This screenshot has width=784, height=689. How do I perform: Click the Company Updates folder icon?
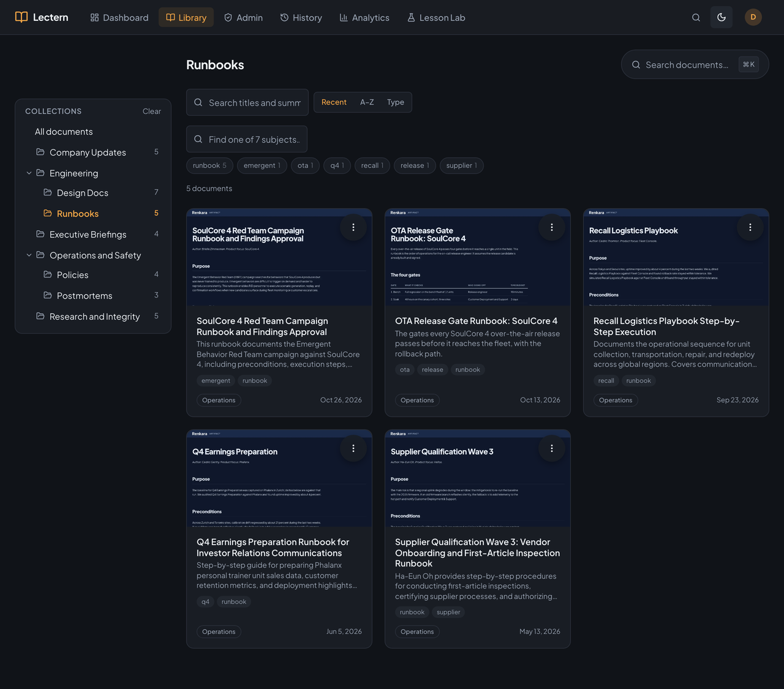tap(40, 152)
